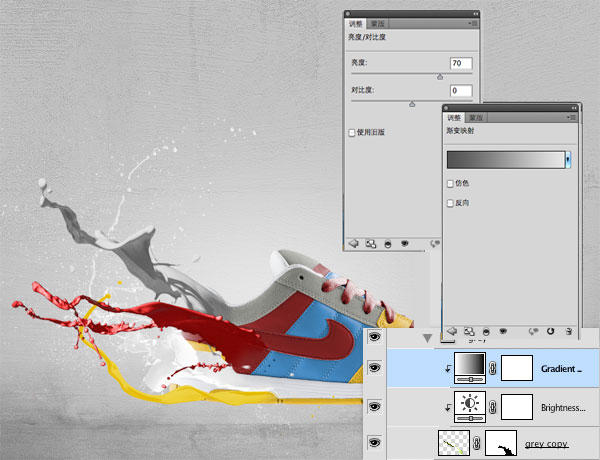Viewport: 600px width, 460px height.
Task: Toggle layer visibility eye icon in Brightness/Contrast panel footer
Action: coord(404,243)
